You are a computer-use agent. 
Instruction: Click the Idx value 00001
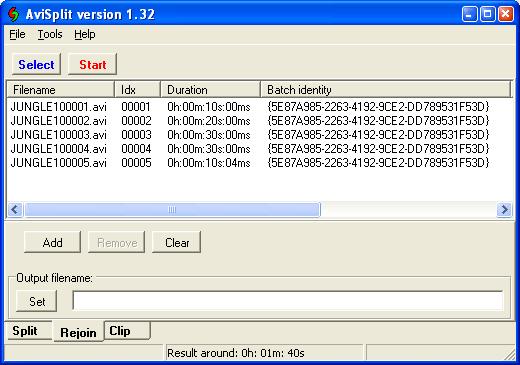136,107
